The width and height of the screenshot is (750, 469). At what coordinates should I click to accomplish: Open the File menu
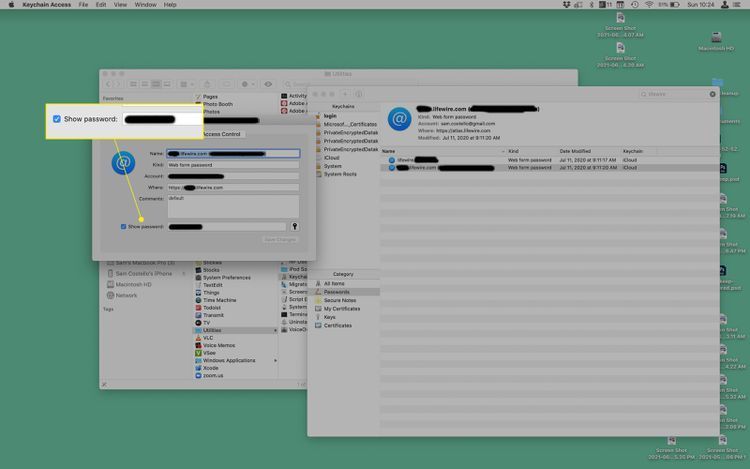(83, 5)
